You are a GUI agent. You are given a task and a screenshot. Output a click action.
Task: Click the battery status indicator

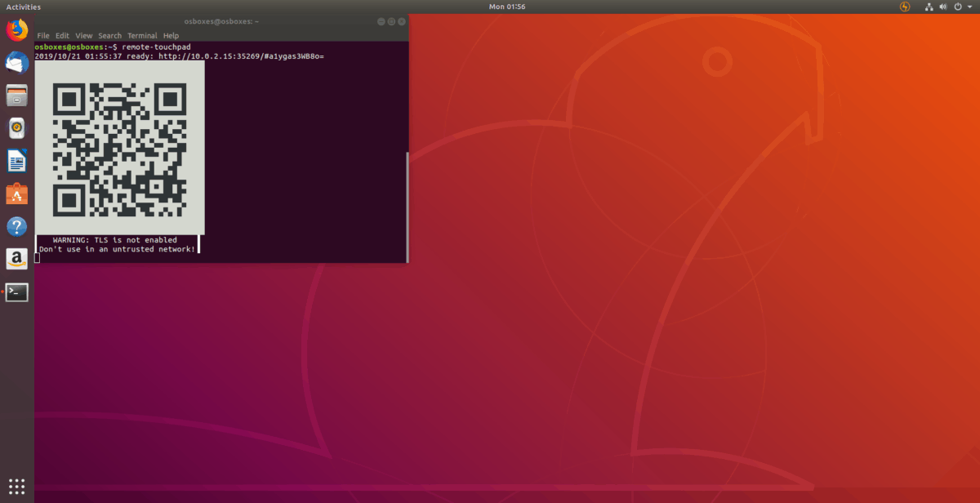pyautogui.click(x=904, y=7)
